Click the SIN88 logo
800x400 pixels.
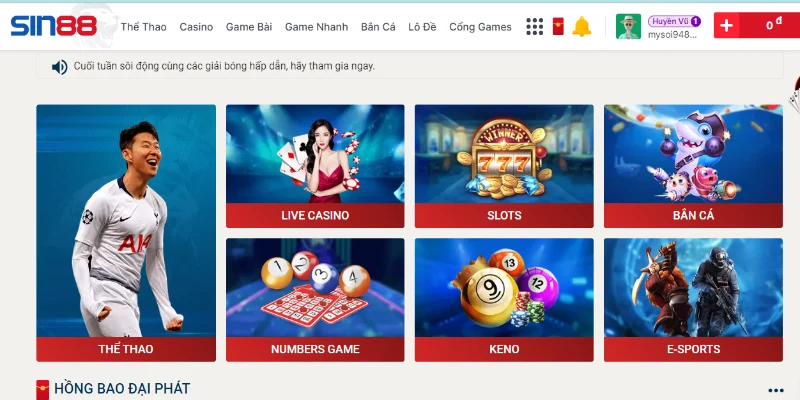pos(54,26)
